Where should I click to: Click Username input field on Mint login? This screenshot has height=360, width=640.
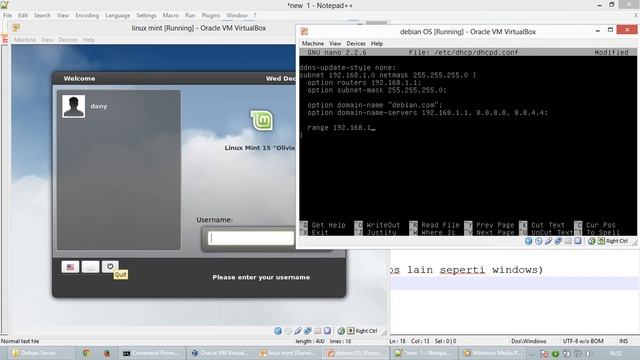point(251,238)
